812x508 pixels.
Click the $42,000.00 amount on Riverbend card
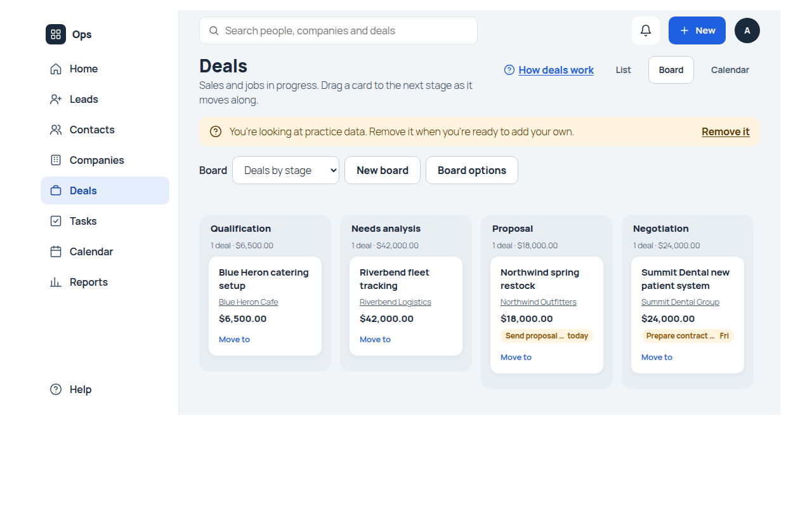click(386, 319)
